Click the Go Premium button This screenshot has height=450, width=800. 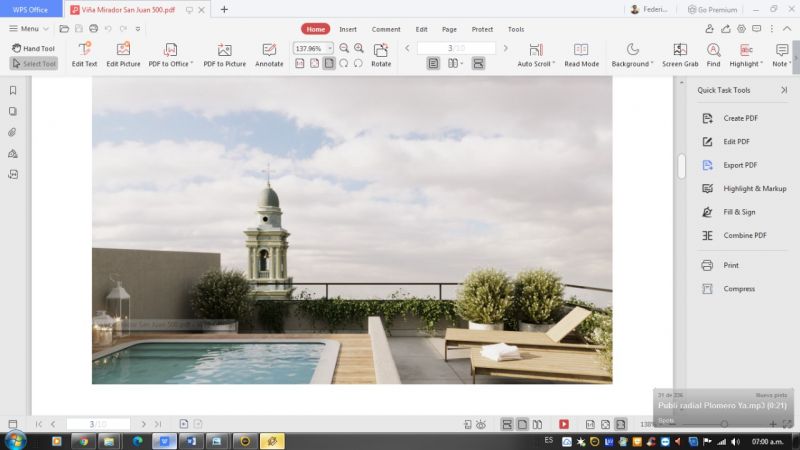coord(712,9)
